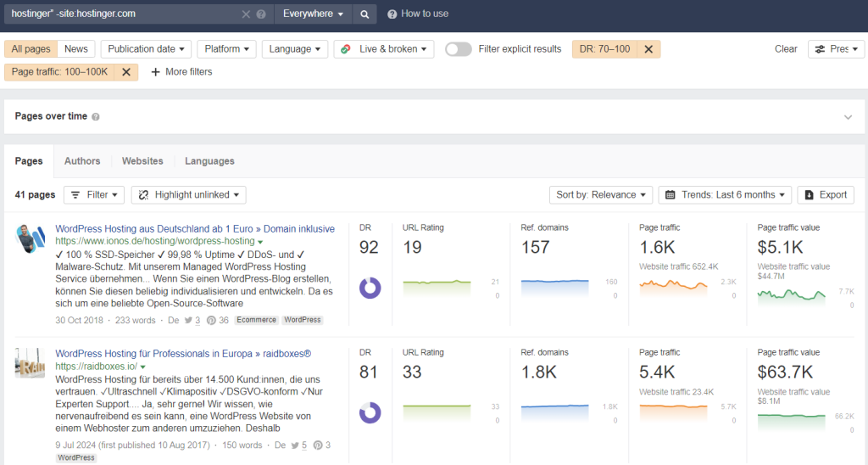Show help for Pages over time
This screenshot has width=868, height=465.
(96, 116)
